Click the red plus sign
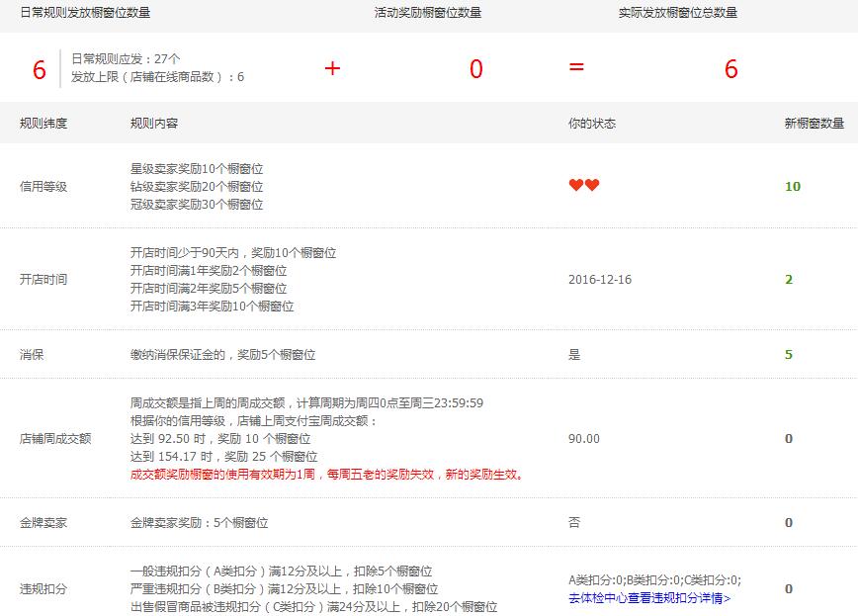Viewport: 858px width, 616px height. click(x=332, y=68)
